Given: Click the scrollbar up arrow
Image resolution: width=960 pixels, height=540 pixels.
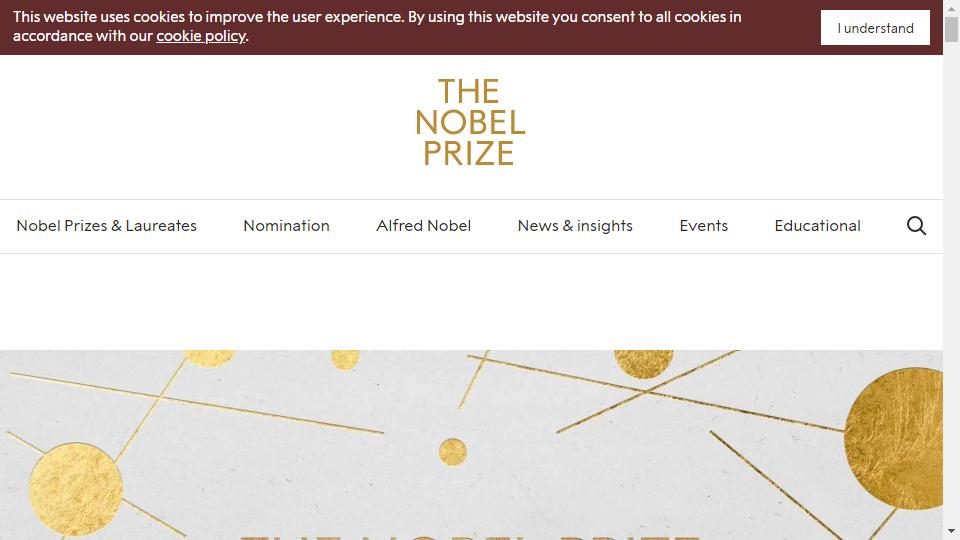Looking at the screenshot, I should point(951,8).
